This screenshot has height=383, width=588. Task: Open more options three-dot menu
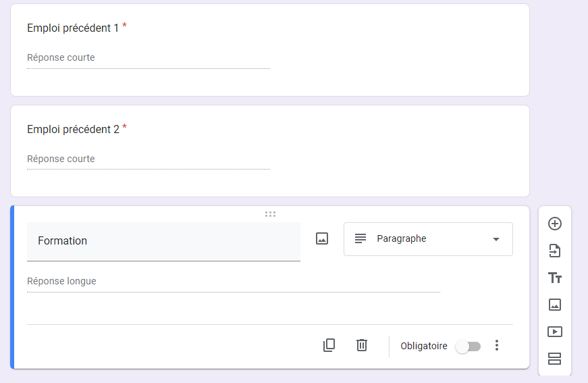click(x=497, y=345)
